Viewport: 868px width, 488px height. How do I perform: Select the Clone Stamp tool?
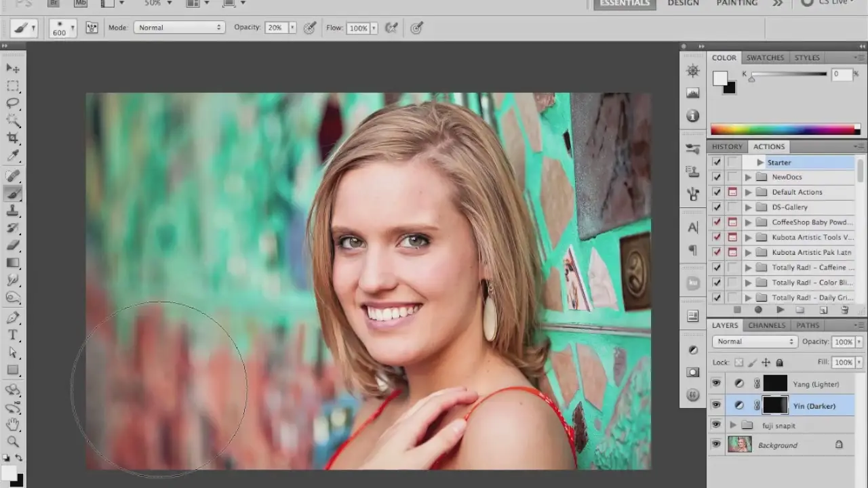[13, 211]
